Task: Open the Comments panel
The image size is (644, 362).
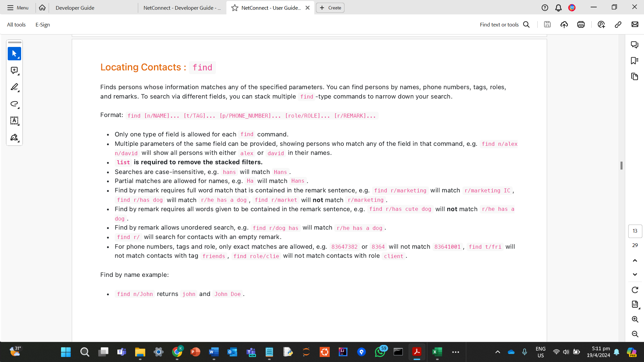Action: click(634, 45)
